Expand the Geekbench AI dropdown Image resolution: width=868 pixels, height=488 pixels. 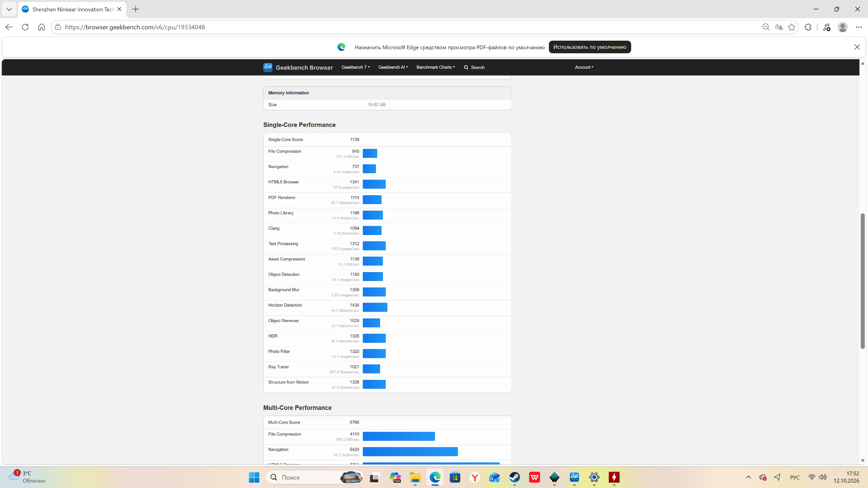pyautogui.click(x=393, y=67)
